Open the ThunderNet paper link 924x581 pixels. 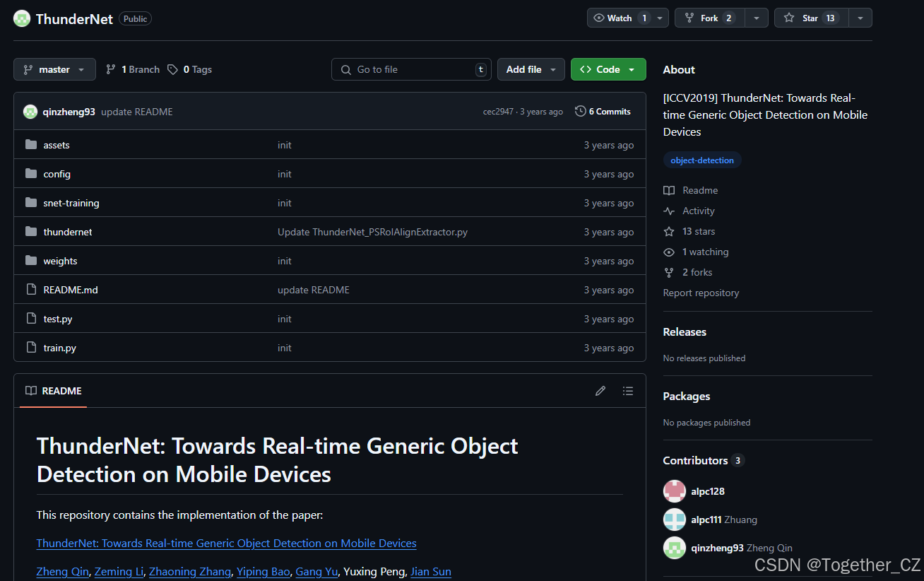coord(226,543)
